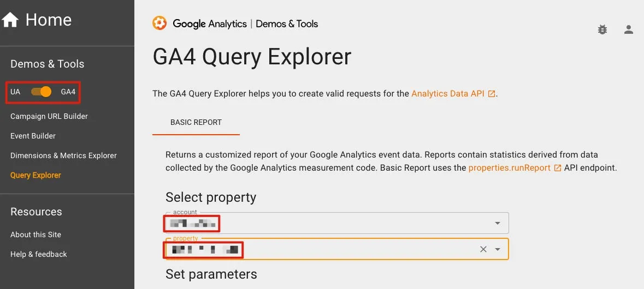Clear the property field with X icon

(483, 249)
